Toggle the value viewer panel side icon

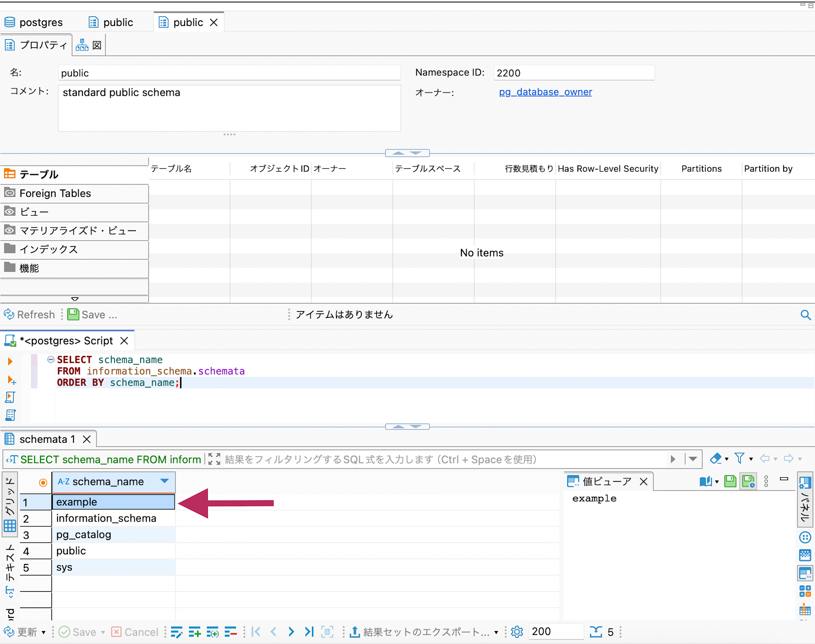tap(805, 573)
